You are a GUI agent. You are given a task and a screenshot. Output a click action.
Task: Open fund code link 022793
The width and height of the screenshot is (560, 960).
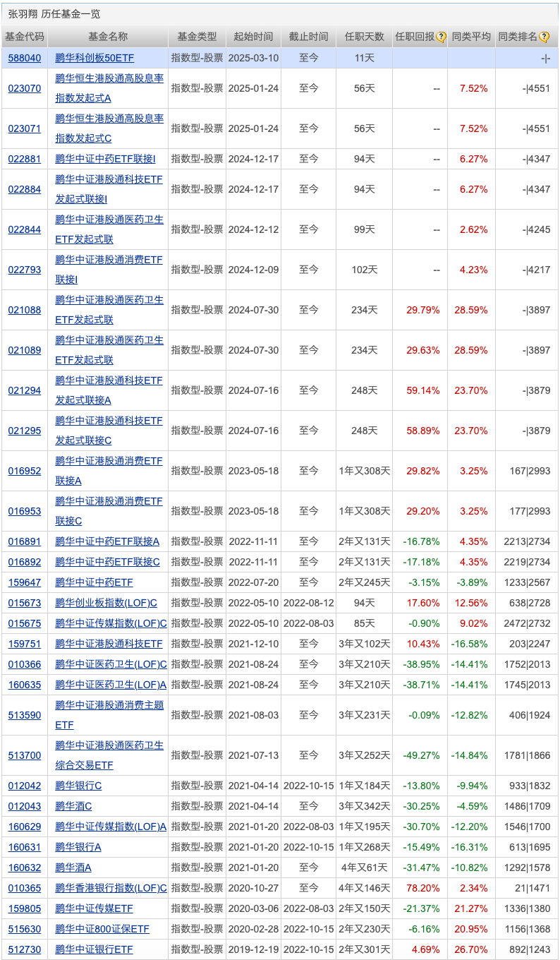coord(25,270)
